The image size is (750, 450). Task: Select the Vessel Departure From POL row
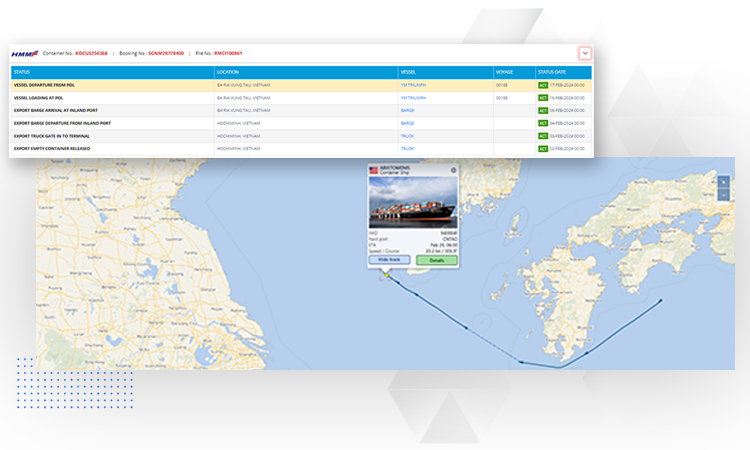tap(100, 86)
